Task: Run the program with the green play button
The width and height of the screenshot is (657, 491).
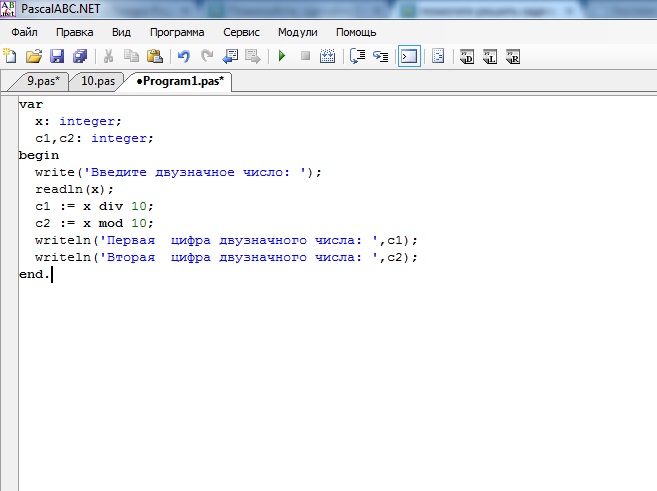Action: 282,57
